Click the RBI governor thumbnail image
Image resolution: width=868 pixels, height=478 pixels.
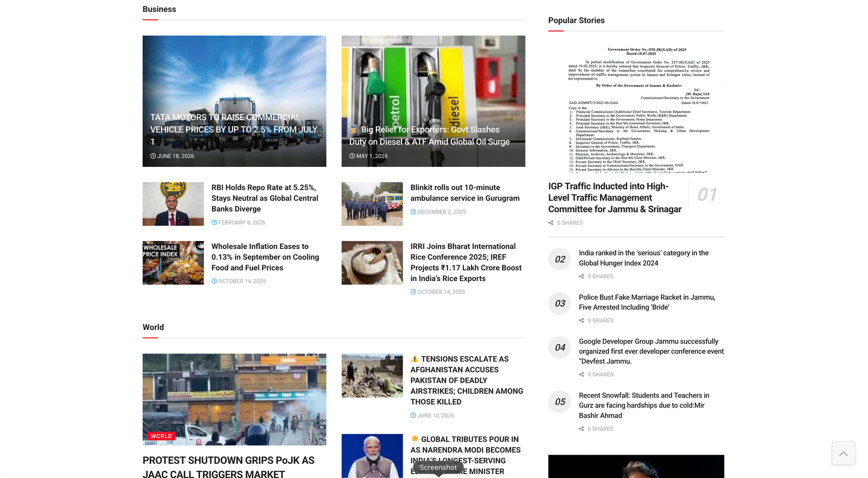click(173, 204)
